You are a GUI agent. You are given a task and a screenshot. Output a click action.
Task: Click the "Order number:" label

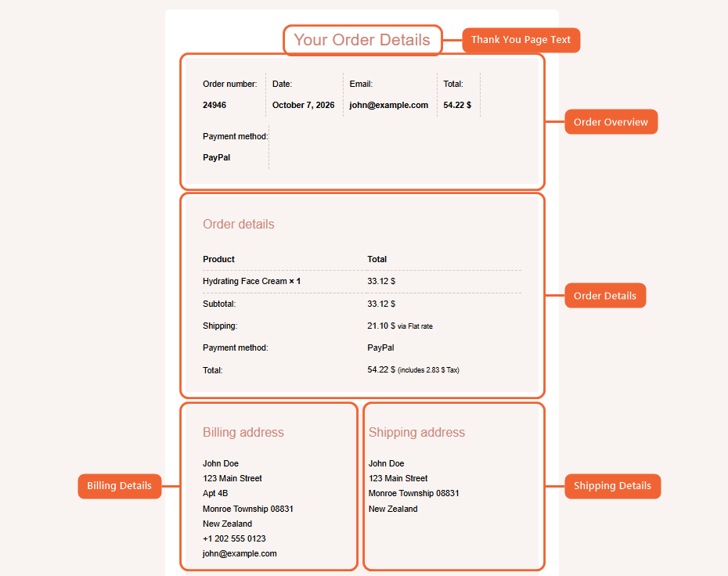pos(230,84)
